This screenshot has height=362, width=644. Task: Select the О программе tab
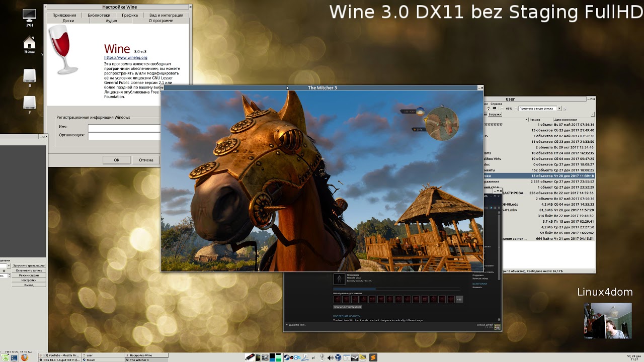[x=161, y=21]
